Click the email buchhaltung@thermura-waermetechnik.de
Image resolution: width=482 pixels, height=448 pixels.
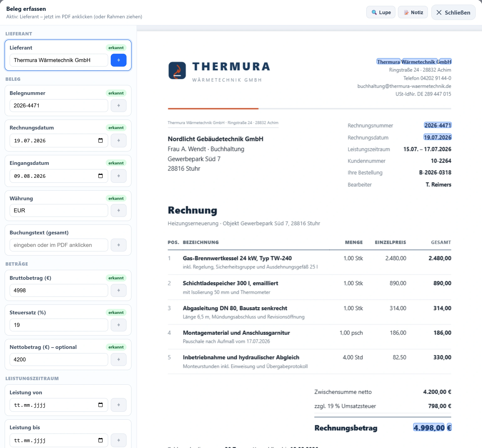pos(404,86)
